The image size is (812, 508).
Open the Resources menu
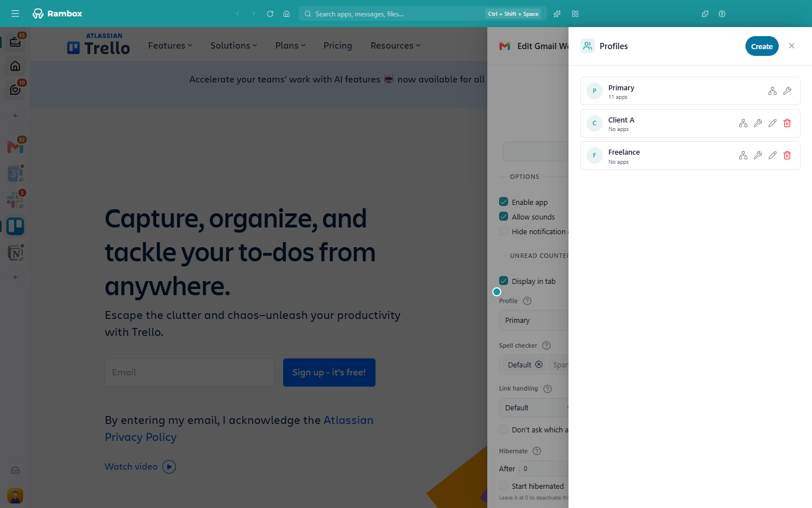(x=395, y=46)
